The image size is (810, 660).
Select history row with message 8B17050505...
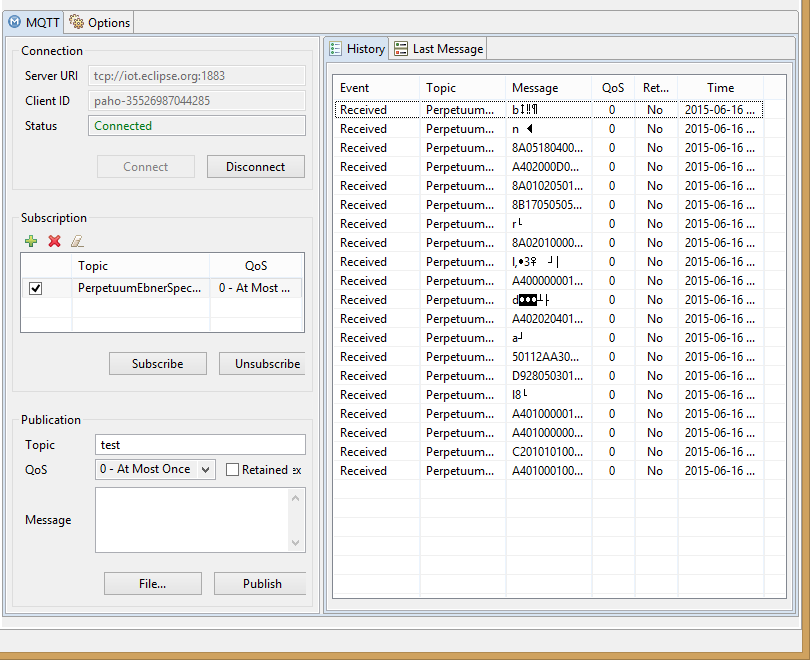click(549, 205)
